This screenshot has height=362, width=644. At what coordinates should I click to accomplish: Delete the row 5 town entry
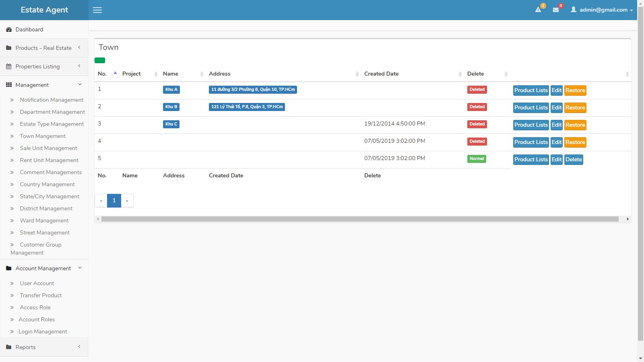(x=574, y=160)
